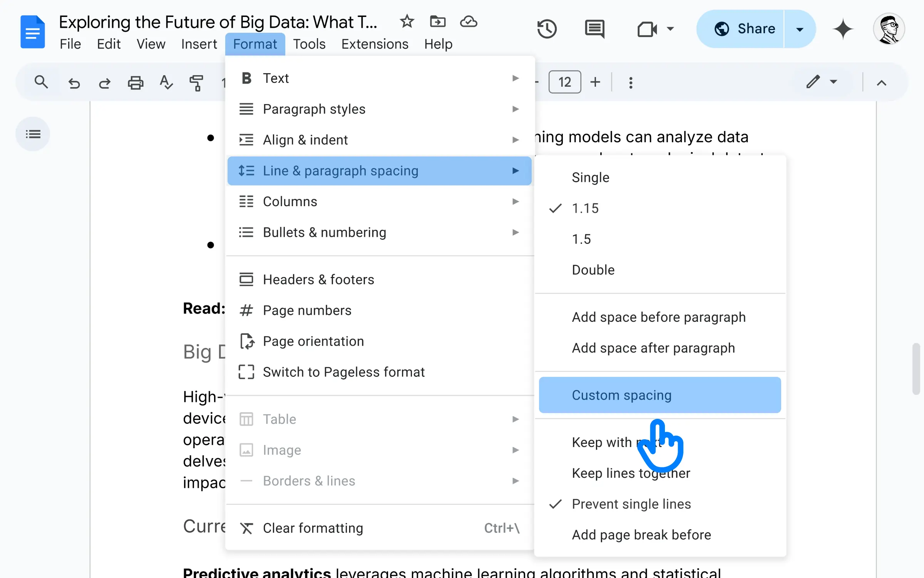The image size is (924, 578).
Task: Click the document title text
Action: 218,22
